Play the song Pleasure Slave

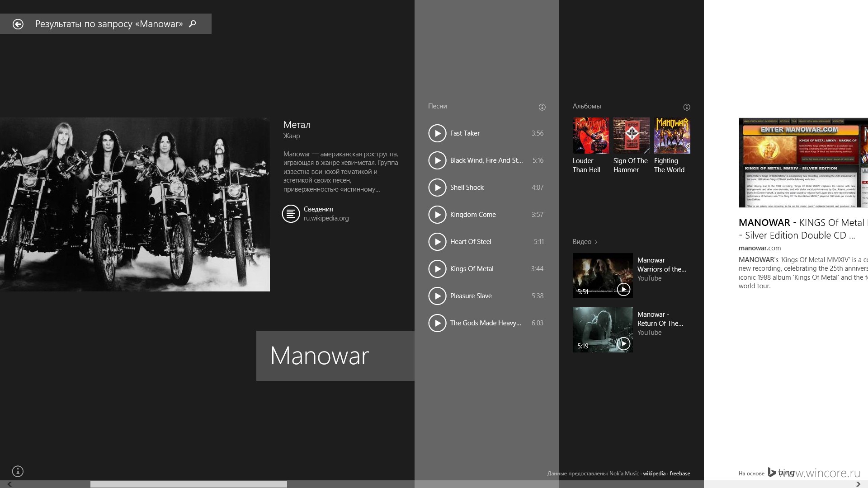pyautogui.click(x=437, y=296)
